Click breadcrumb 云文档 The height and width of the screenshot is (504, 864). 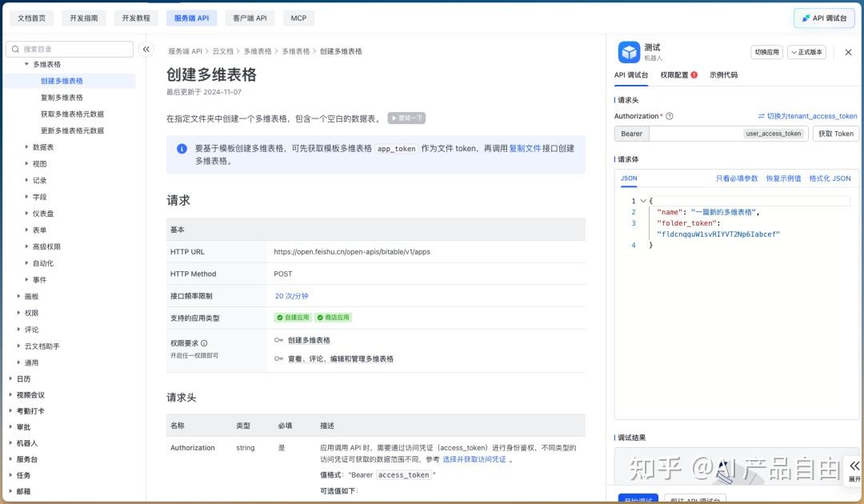[222, 51]
